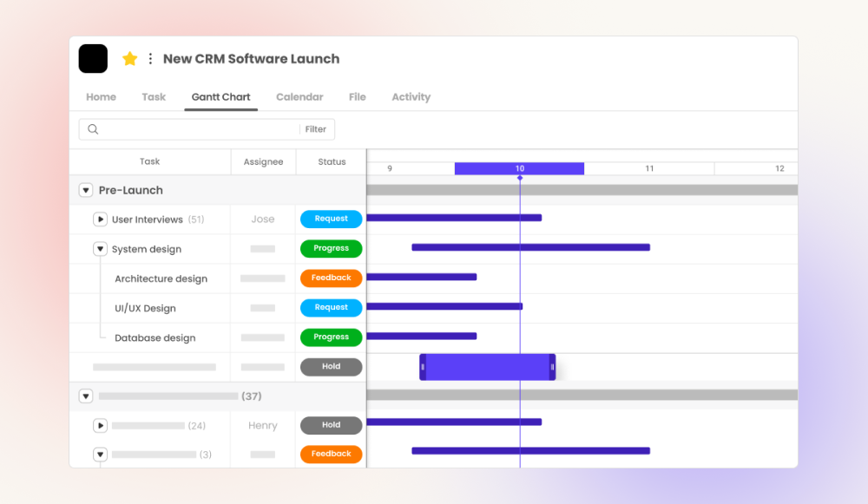Image resolution: width=868 pixels, height=504 pixels.
Task: Expand the User Interviews task
Action: pyautogui.click(x=100, y=219)
